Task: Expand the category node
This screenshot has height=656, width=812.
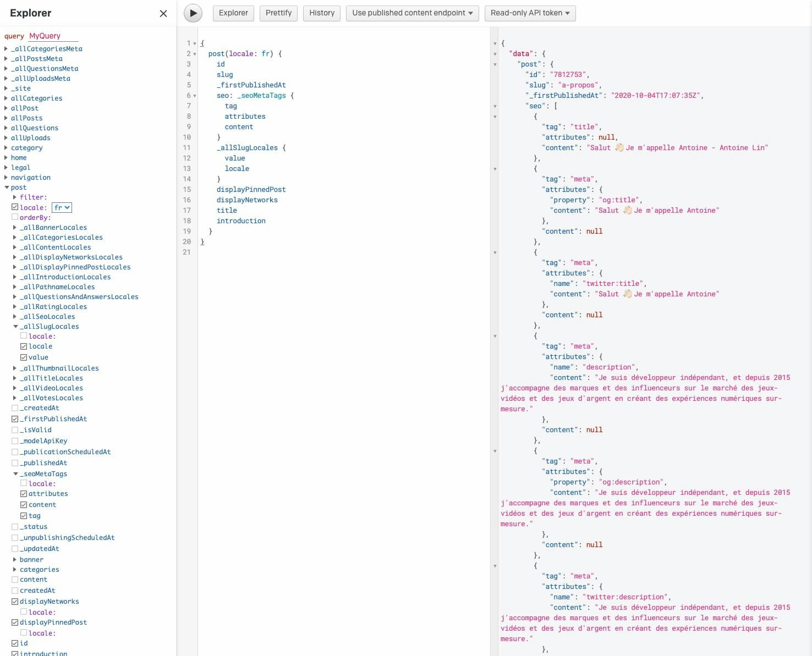Action: click(6, 147)
